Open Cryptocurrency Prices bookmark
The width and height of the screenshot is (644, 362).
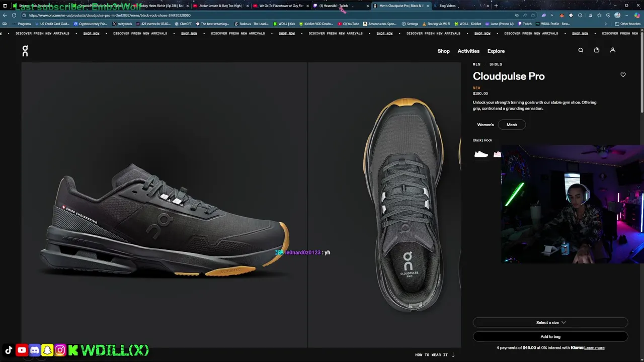coord(91,24)
